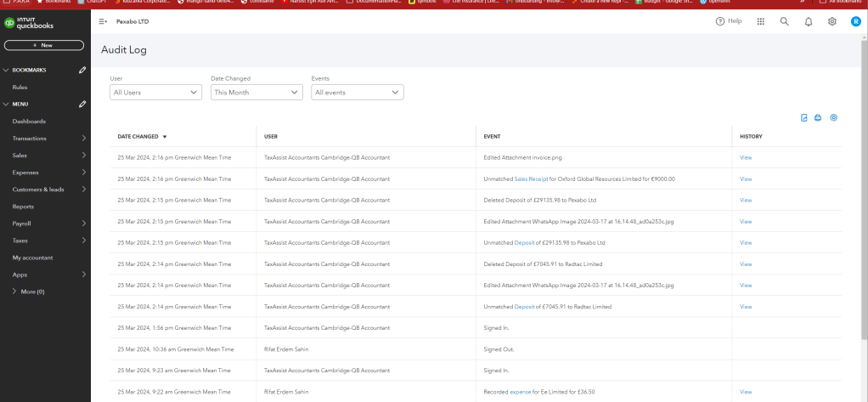868x402 pixels.
Task: Export the audit log table
Action: pyautogui.click(x=804, y=117)
